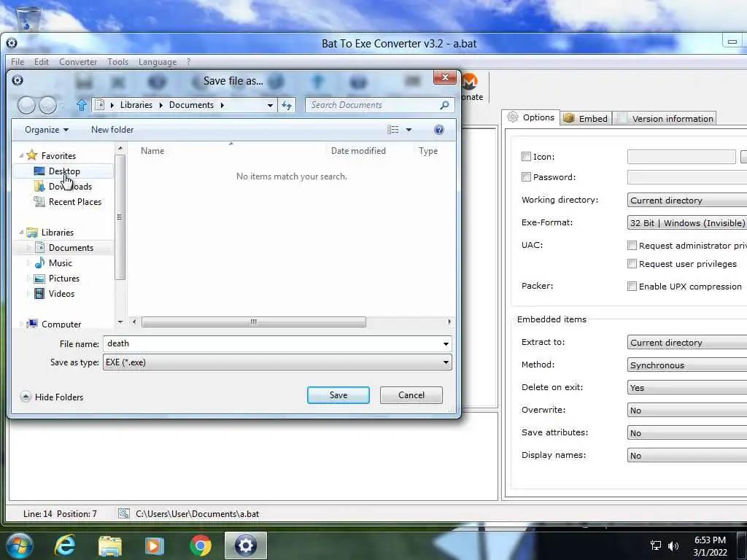Image resolution: width=747 pixels, height=560 pixels.
Task: Close the Save file as dialog
Action: [444, 77]
